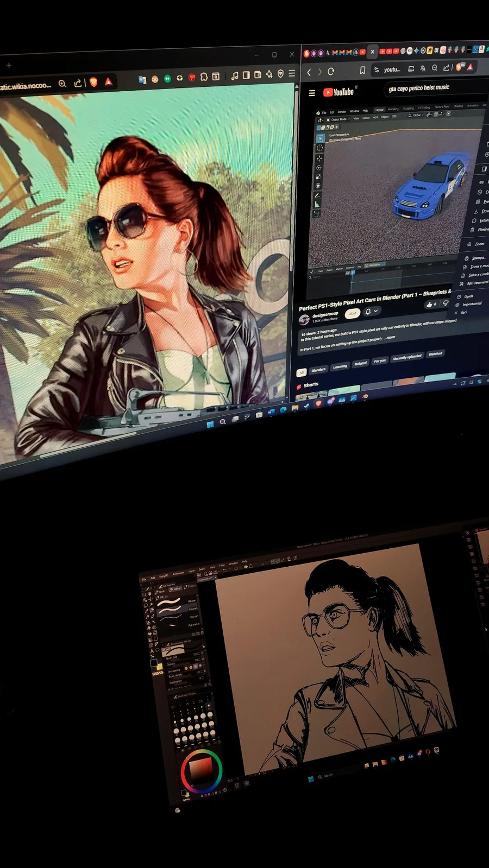The width and height of the screenshot is (489, 868).
Task: Click Brave Rewards triangle icon in wikia browser
Action: (x=109, y=81)
